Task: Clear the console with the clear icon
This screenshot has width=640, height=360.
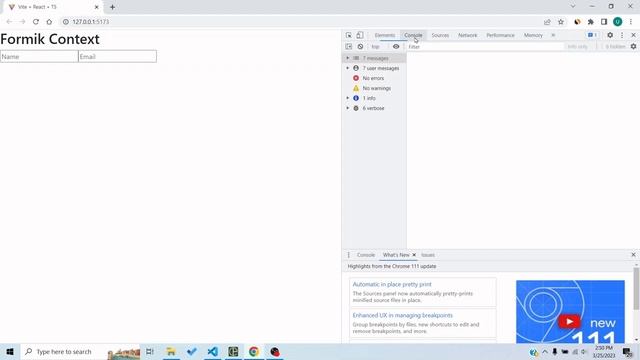Action: tap(360, 47)
